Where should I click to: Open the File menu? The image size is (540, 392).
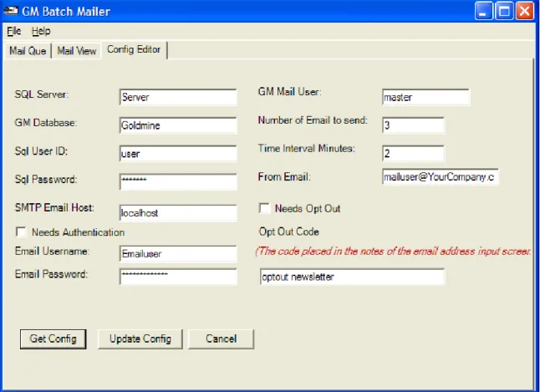pos(13,31)
